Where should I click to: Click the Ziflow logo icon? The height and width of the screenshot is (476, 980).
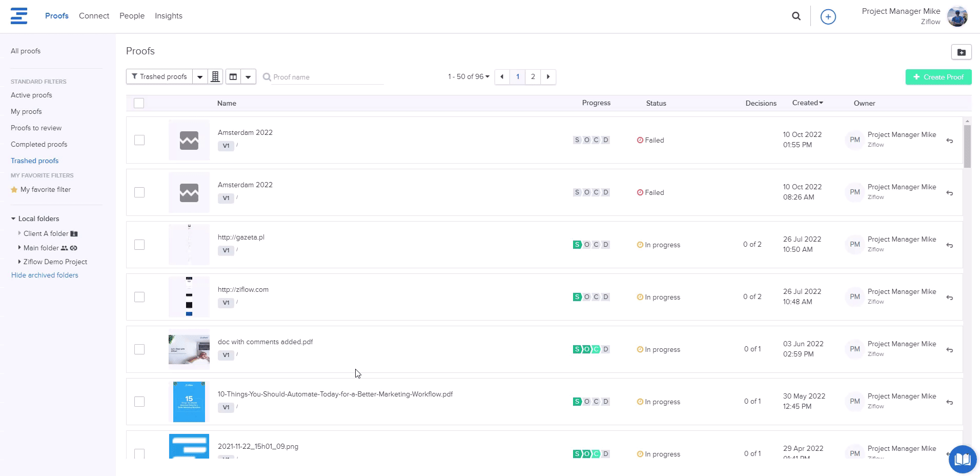(19, 16)
